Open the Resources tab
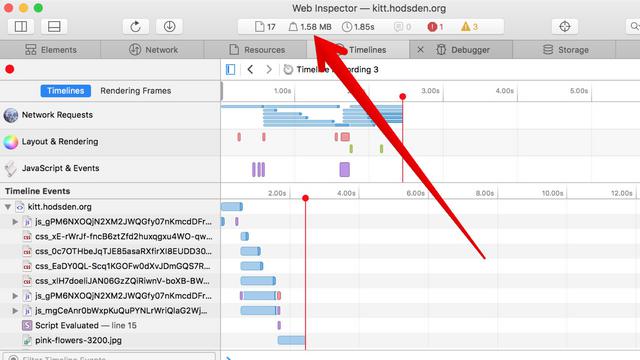The width and height of the screenshot is (640, 360). coord(256,50)
